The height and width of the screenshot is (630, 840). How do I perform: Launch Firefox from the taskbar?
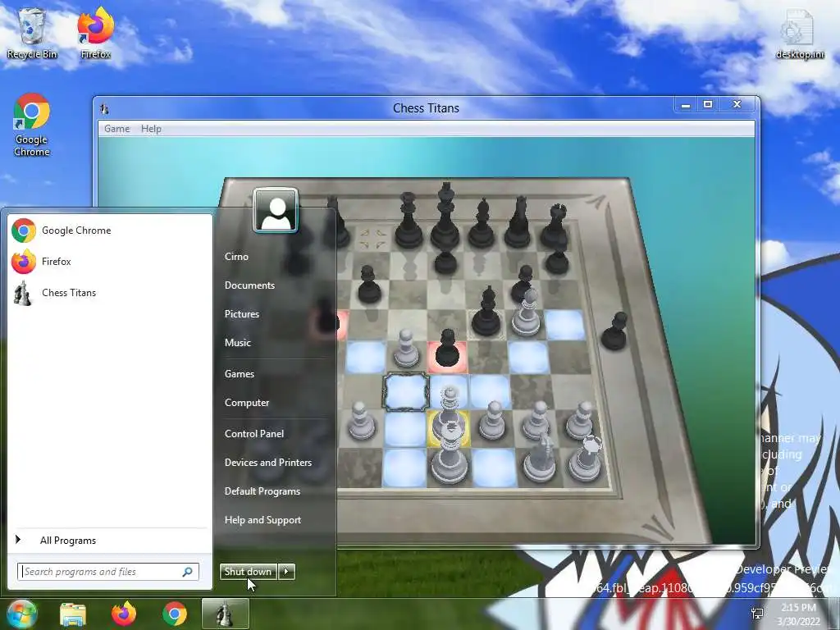[124, 614]
